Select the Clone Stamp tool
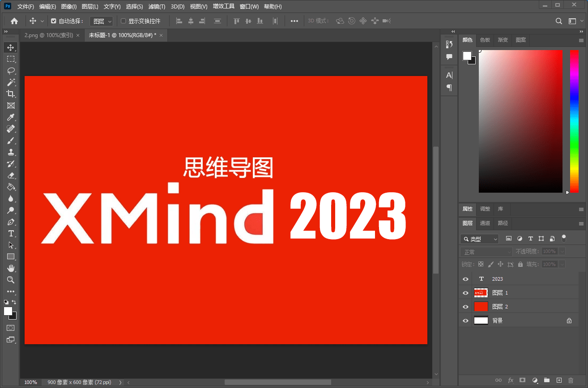 tap(11, 152)
